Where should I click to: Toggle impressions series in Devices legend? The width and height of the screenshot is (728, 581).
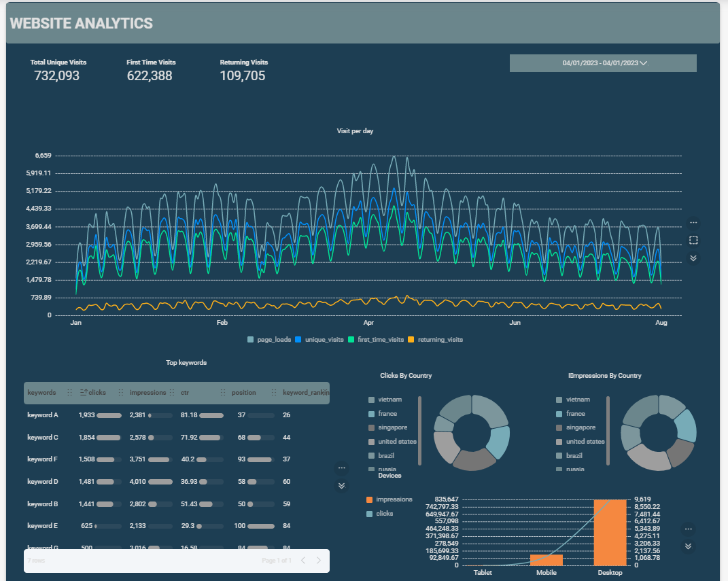(389, 499)
